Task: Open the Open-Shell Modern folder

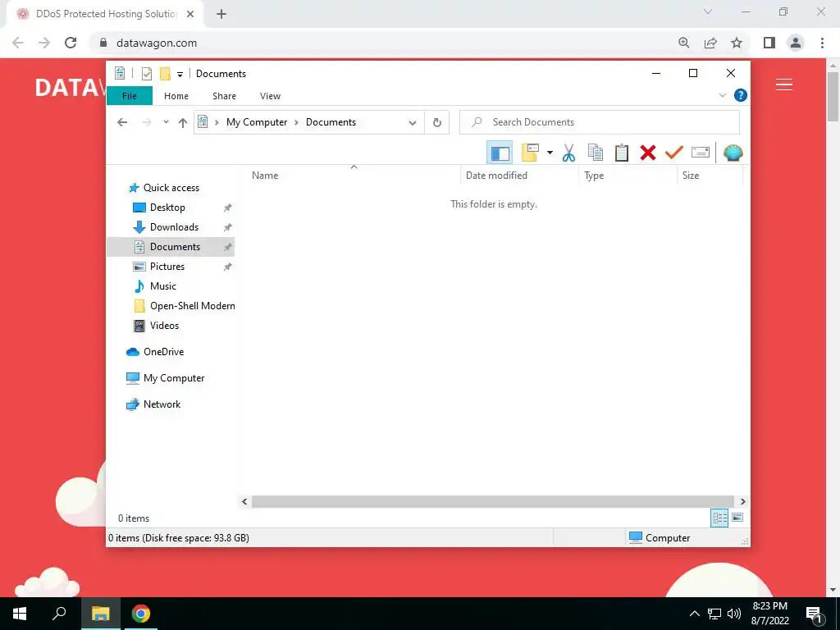Action: [192, 306]
